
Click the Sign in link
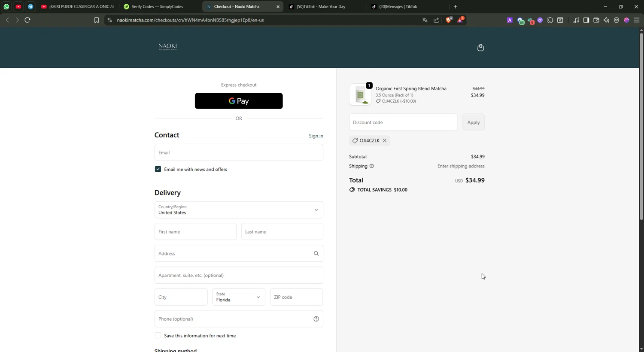point(316,136)
